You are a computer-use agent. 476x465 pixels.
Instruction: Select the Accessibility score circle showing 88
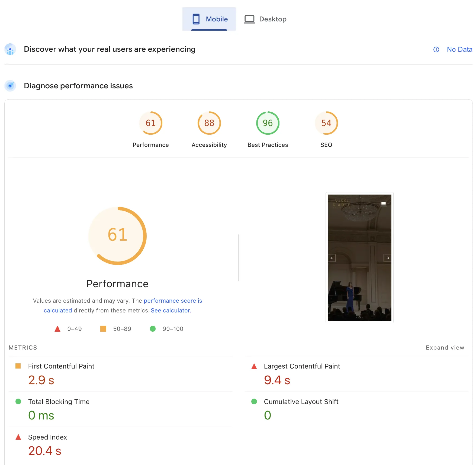(209, 123)
